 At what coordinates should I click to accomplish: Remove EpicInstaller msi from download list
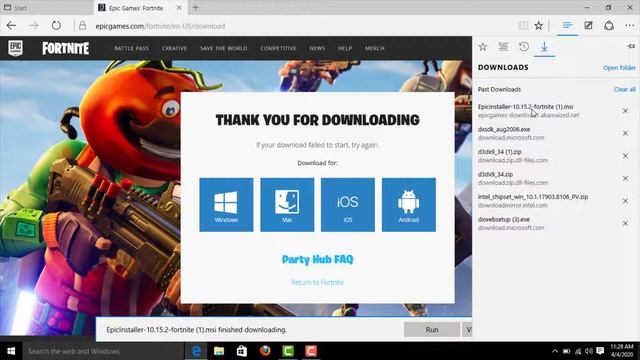[x=625, y=111]
